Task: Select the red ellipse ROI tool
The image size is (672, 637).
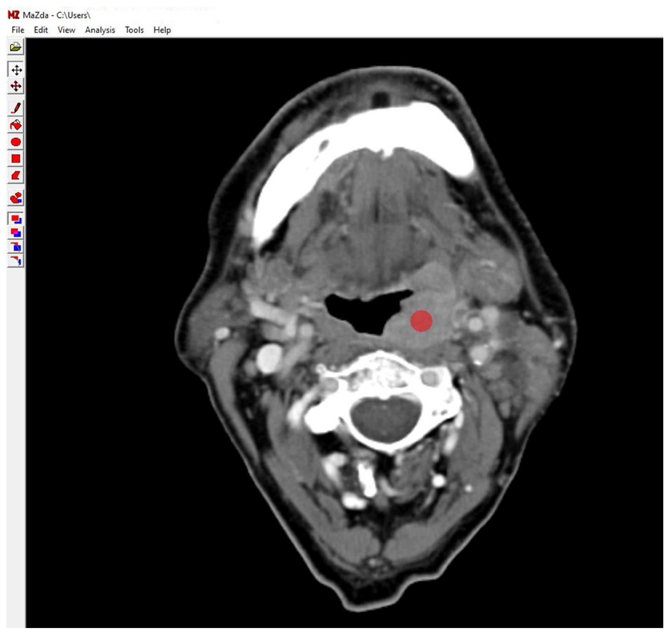Action: (16, 142)
